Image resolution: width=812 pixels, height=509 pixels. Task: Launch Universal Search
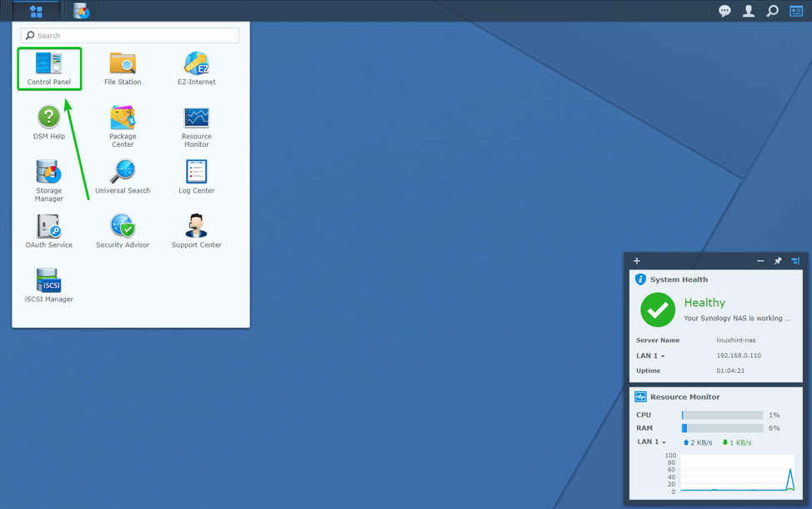click(123, 177)
